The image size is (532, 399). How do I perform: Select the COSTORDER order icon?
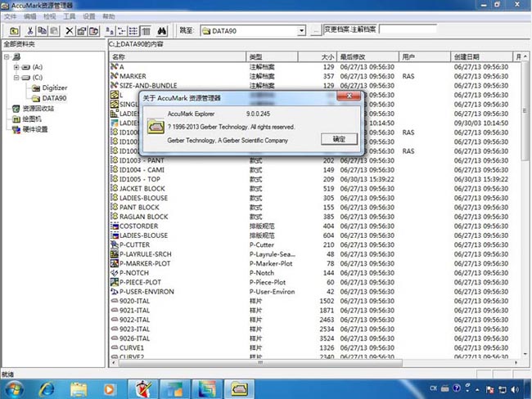(x=115, y=226)
